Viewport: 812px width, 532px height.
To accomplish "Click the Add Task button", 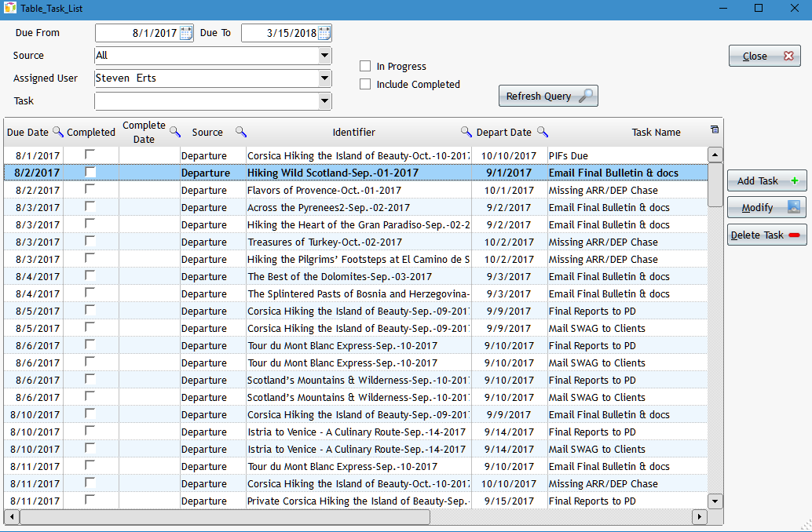I will tap(767, 180).
